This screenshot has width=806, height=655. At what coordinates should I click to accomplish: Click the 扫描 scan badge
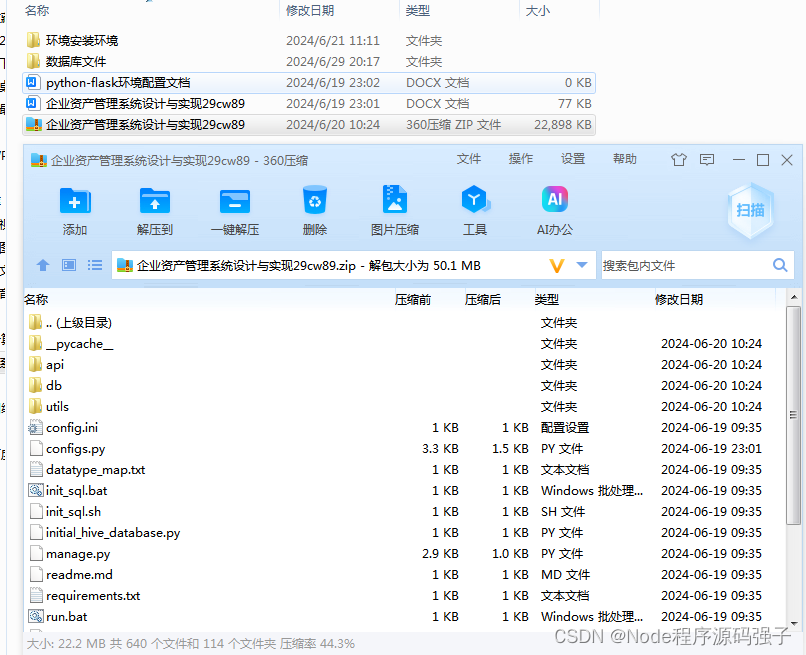pos(751,207)
